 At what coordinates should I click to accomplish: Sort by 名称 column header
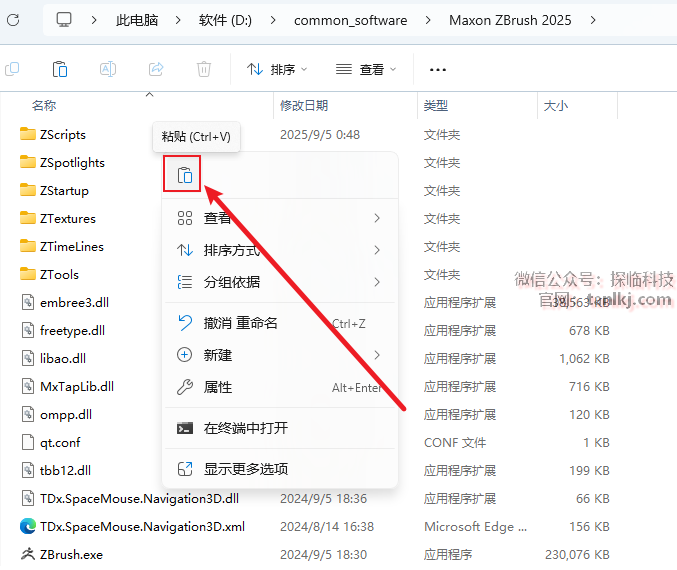pyautogui.click(x=44, y=105)
